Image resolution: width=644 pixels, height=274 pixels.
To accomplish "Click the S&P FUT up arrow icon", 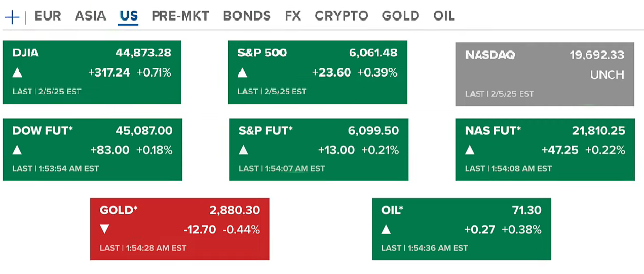I will point(244,150).
